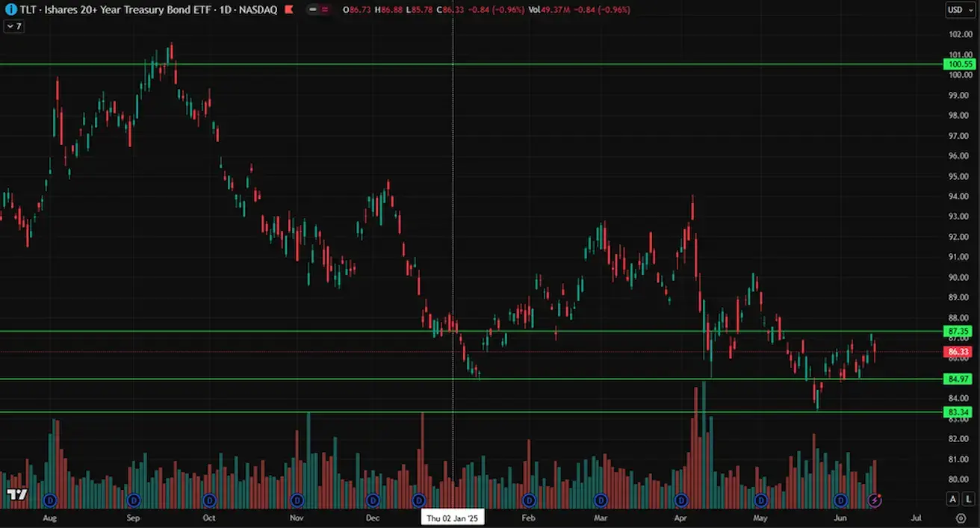This screenshot has width=980, height=528.
Task: Click 99.00 on the price axis
Action: coord(959,96)
